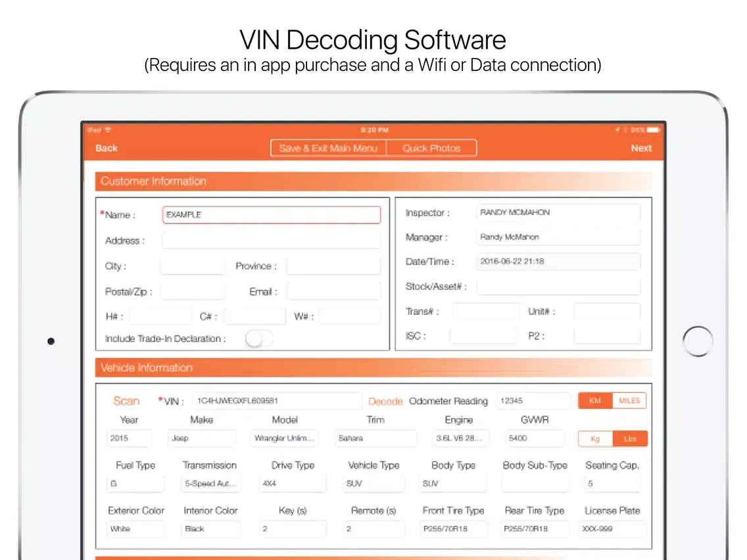Tap the battery icon in status bar
This screenshot has width=747, height=560.
click(x=653, y=129)
